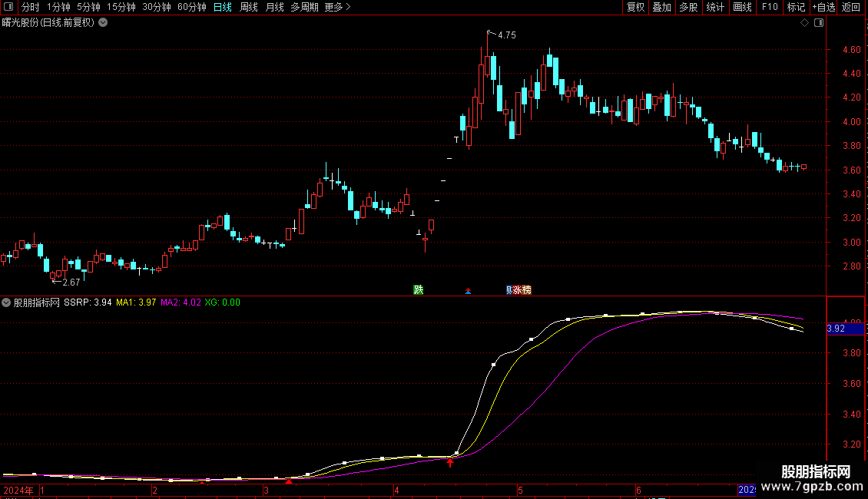Viewport: 868px width, 499px height.
Task: Click month 2 on the time axis
Action: pyautogui.click(x=154, y=490)
